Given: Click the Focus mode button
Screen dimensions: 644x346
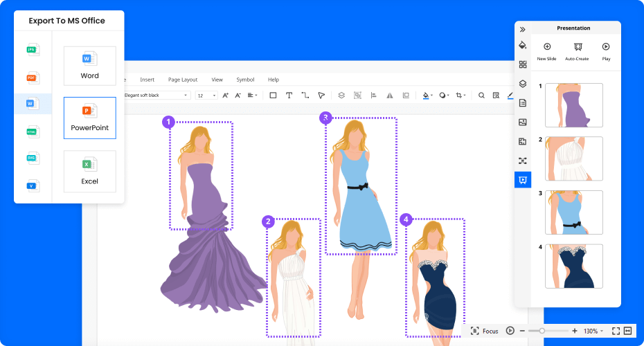Looking at the screenshot, I should pos(484,331).
